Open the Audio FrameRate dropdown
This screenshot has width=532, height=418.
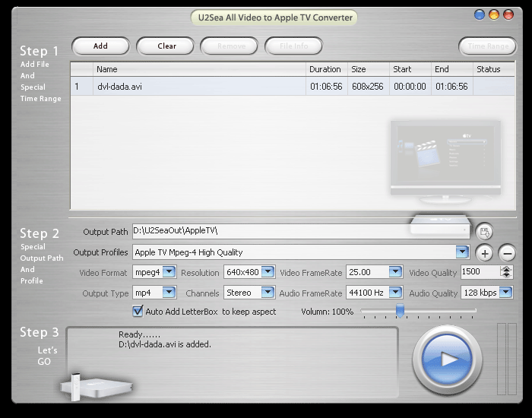[395, 292]
